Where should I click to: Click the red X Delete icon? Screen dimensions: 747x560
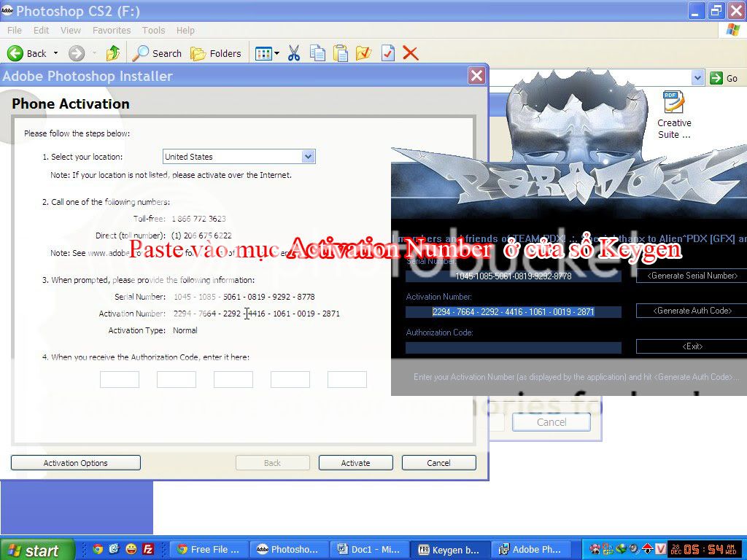[410, 53]
